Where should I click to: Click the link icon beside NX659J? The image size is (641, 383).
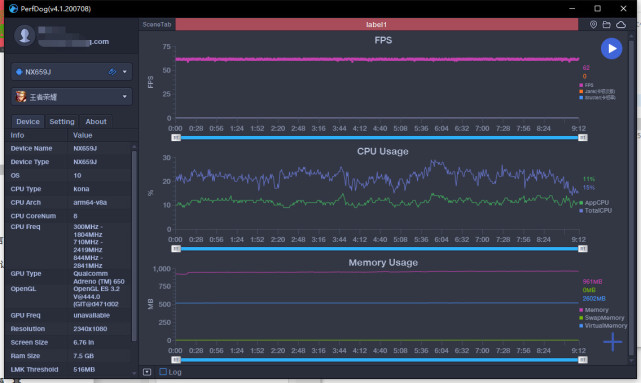click(112, 72)
